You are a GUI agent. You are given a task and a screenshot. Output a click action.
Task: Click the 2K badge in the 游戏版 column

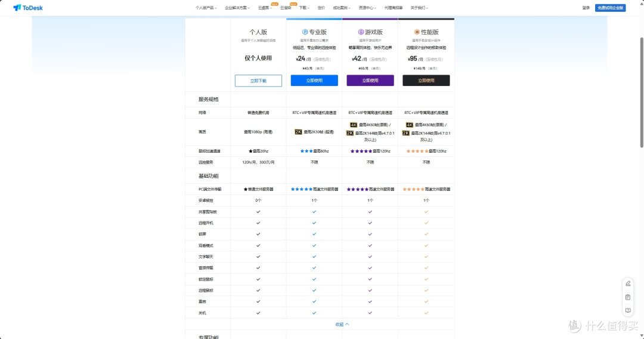pyautogui.click(x=350, y=133)
